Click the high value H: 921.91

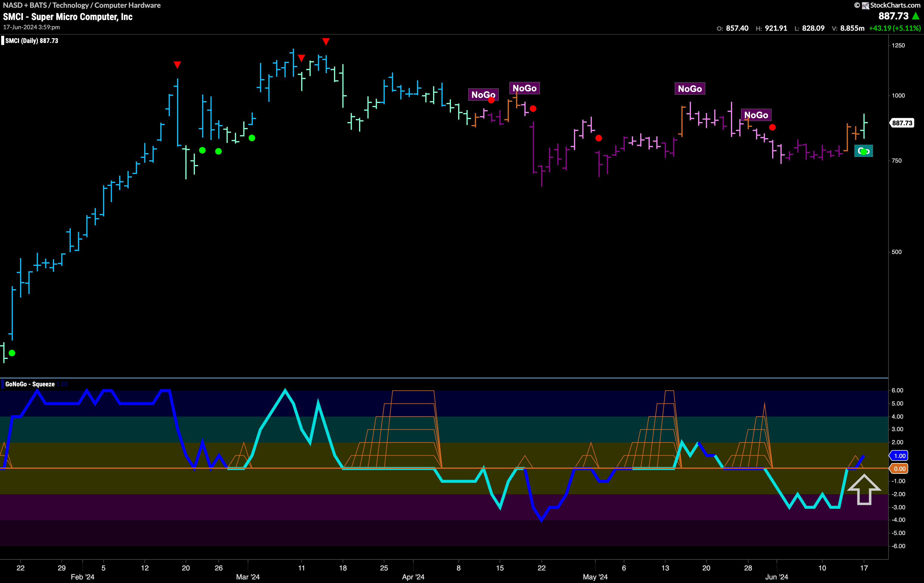771,28
